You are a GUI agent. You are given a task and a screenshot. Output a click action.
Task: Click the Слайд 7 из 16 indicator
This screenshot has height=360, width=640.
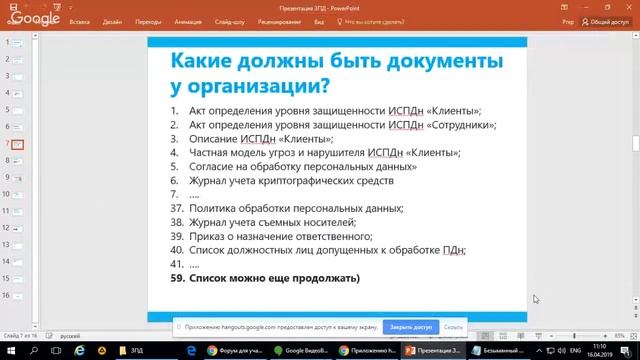(20, 336)
